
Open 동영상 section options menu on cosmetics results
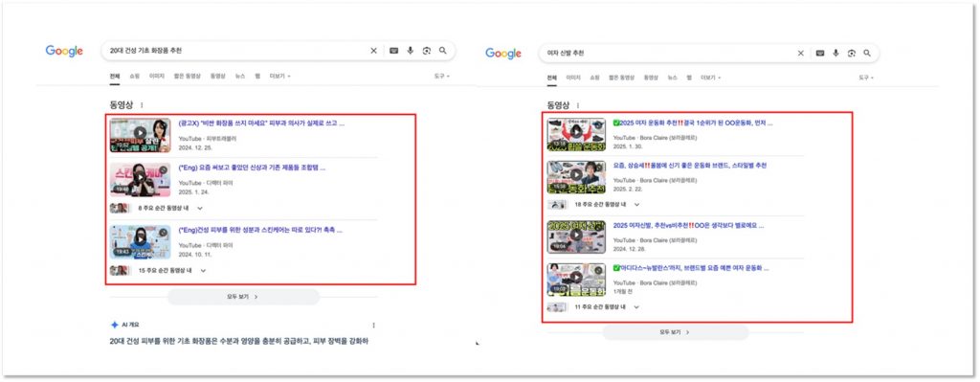[x=142, y=105]
